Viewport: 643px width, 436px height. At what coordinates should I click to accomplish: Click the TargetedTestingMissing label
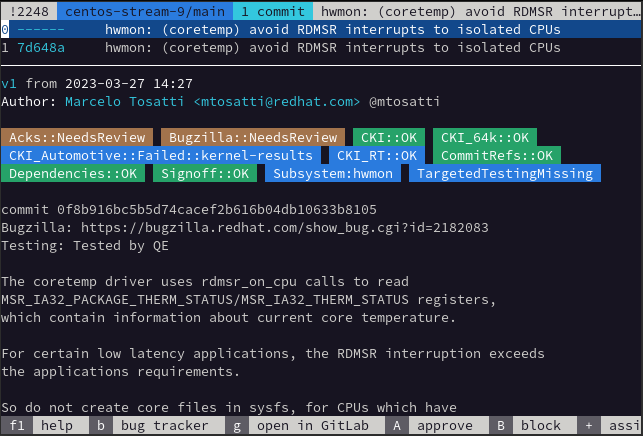tap(505, 173)
